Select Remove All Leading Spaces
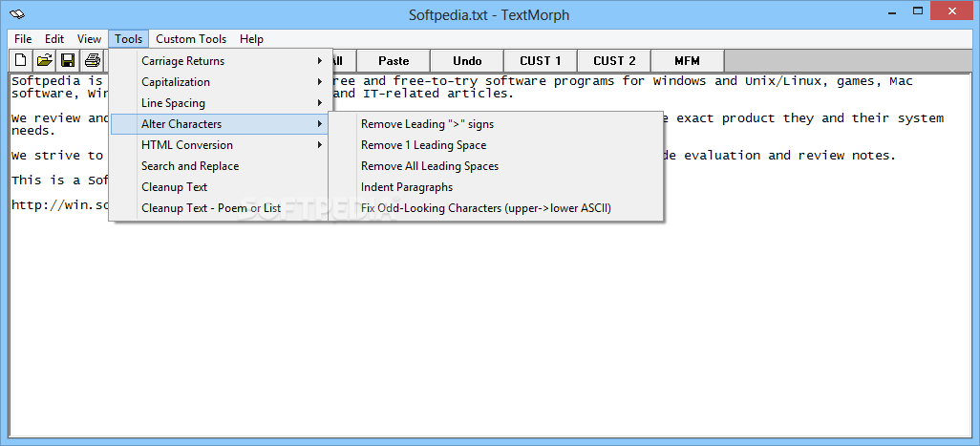980x446 pixels. [x=496, y=166]
